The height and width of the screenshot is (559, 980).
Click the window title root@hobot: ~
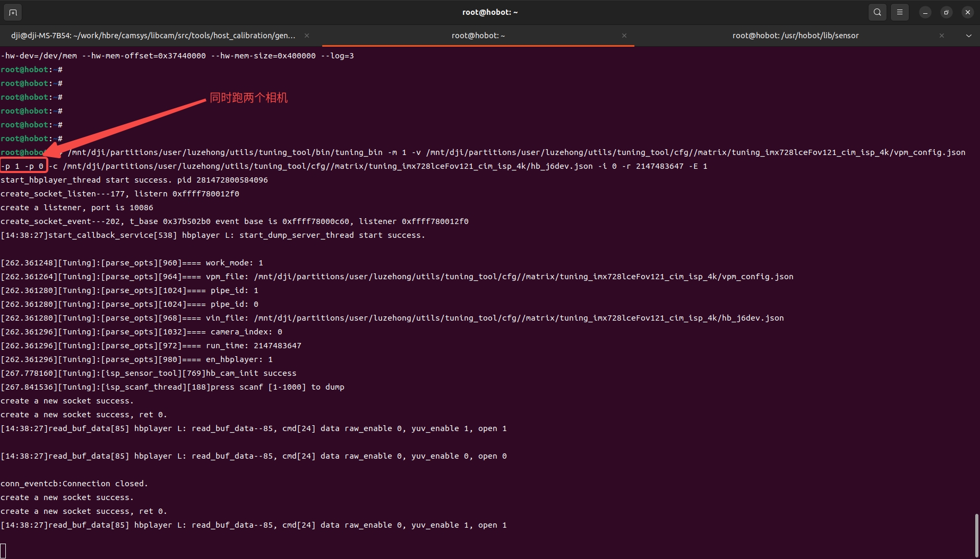point(489,12)
